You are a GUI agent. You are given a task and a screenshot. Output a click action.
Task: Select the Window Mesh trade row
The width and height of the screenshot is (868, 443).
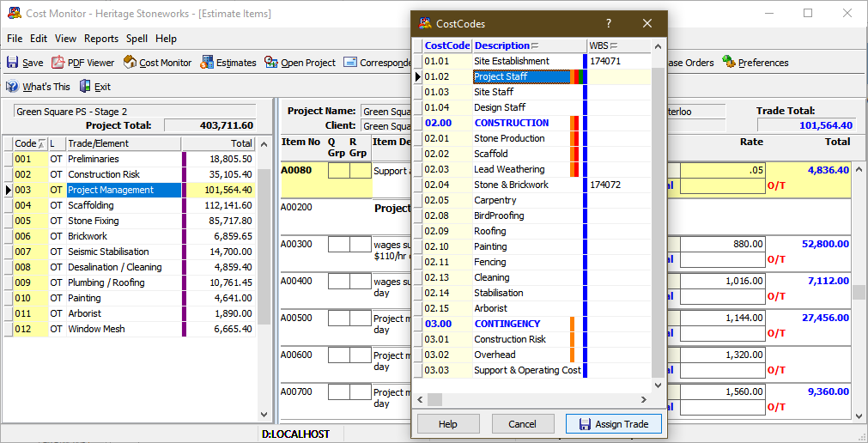tap(130, 329)
